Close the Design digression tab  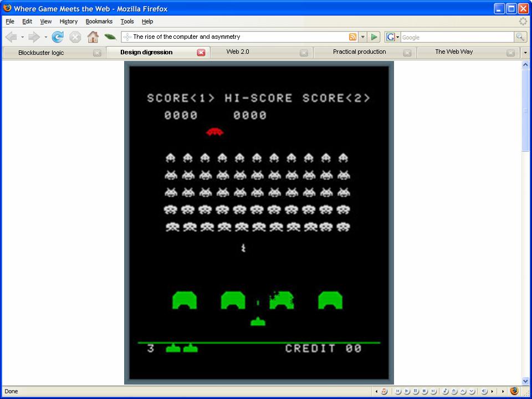tap(201, 53)
